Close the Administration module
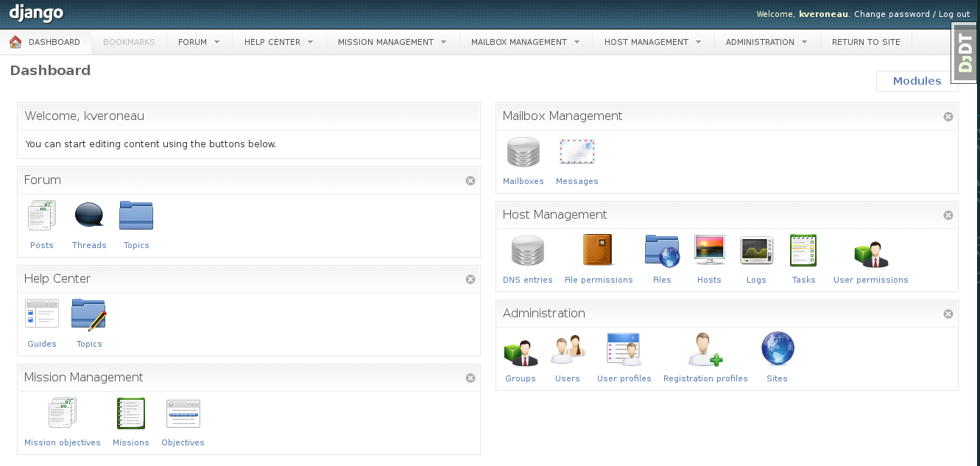Viewport: 980px width, 466px height. pyautogui.click(x=948, y=314)
